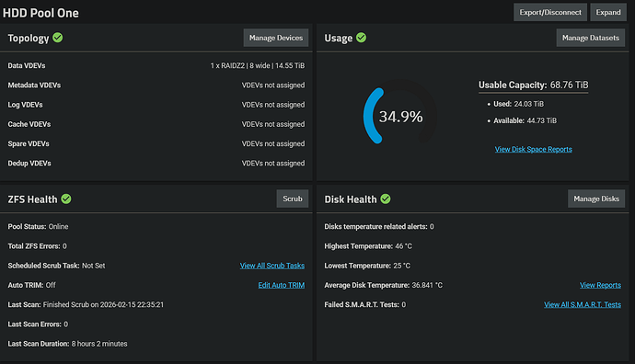Open View Reports link in Disk Health
Image resolution: width=635 pixels, height=364 pixels.
point(600,285)
